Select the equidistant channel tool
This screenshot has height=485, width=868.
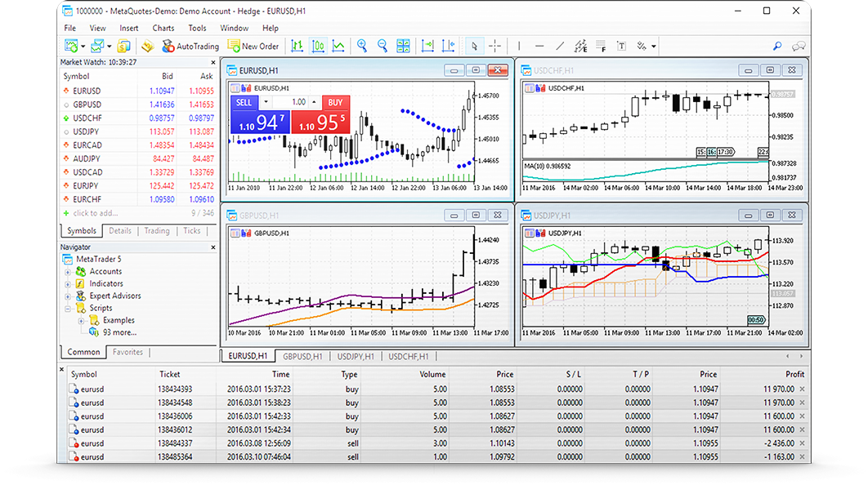coord(580,46)
